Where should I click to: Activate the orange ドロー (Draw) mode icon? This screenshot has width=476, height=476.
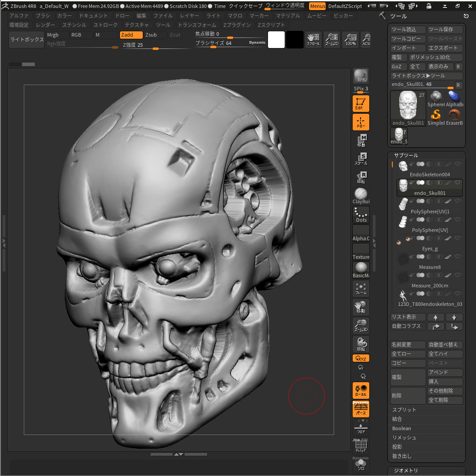(x=361, y=122)
